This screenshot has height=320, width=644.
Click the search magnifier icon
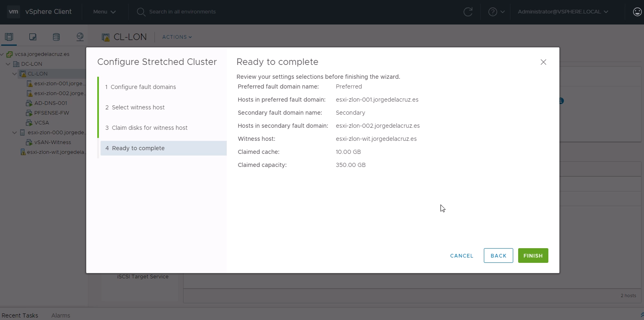point(141,12)
